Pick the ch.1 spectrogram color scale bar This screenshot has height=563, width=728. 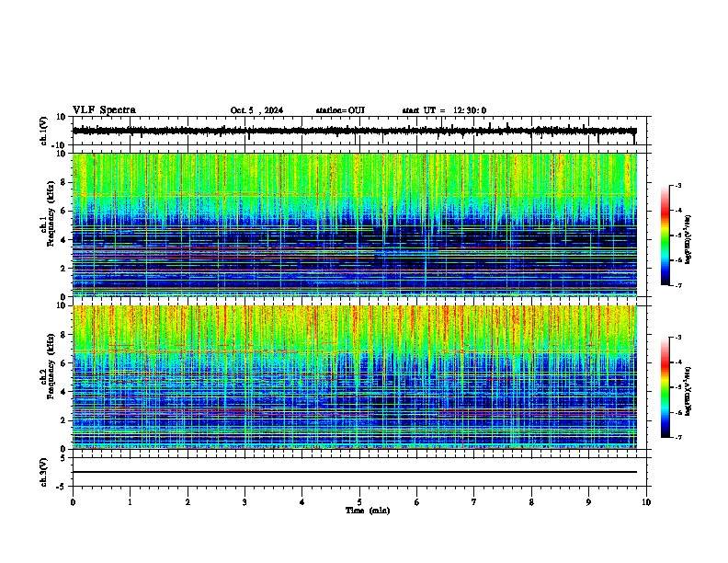[665, 236]
